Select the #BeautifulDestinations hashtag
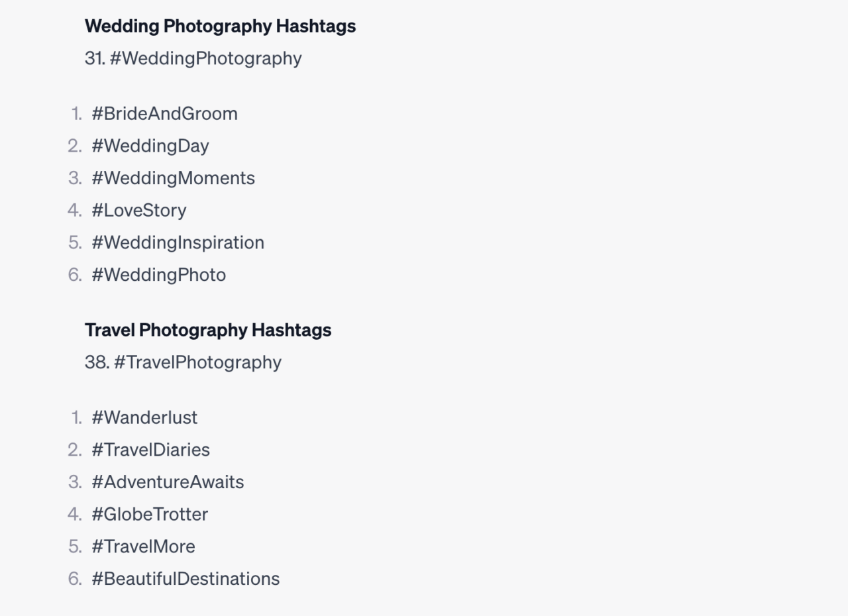Image resolution: width=848 pixels, height=616 pixels. tap(185, 579)
